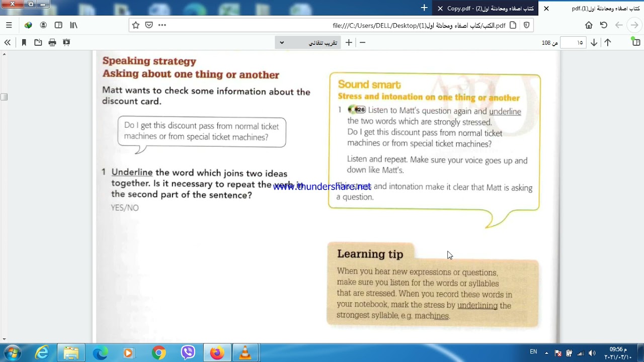Close the Copy.pdf tab
Screen dimensions: 644x362
tap(440, 9)
